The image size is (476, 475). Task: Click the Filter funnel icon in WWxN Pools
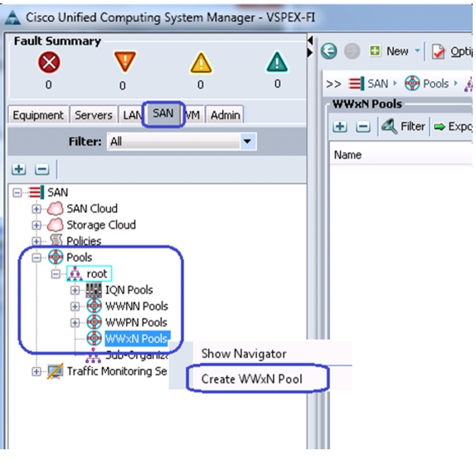click(389, 126)
